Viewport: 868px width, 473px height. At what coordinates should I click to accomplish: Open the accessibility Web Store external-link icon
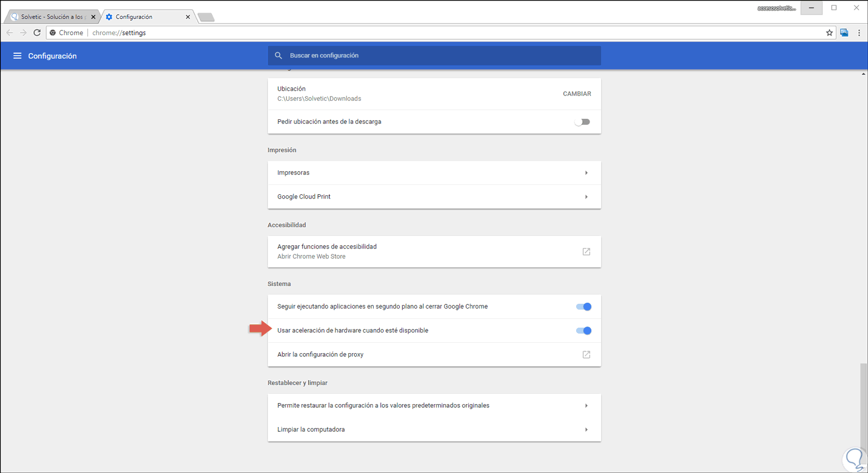586,252
